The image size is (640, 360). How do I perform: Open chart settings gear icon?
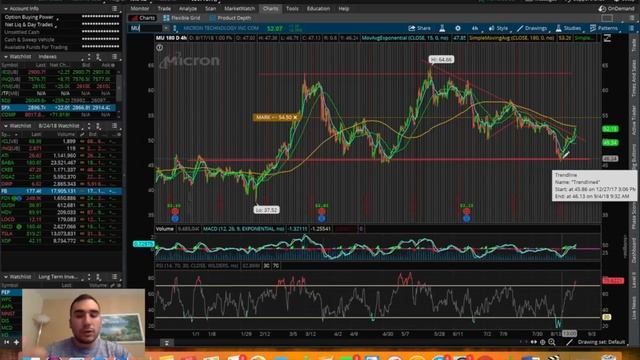[458, 28]
